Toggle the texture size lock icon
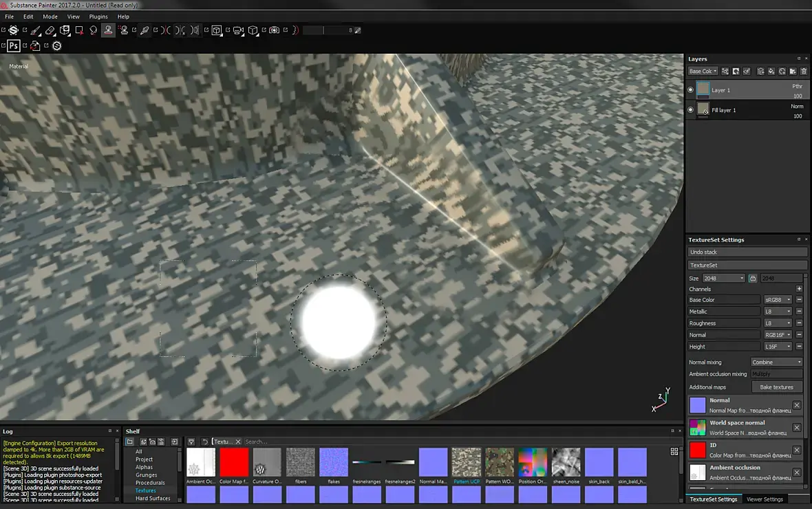This screenshot has height=509, width=812. pyautogui.click(x=753, y=279)
